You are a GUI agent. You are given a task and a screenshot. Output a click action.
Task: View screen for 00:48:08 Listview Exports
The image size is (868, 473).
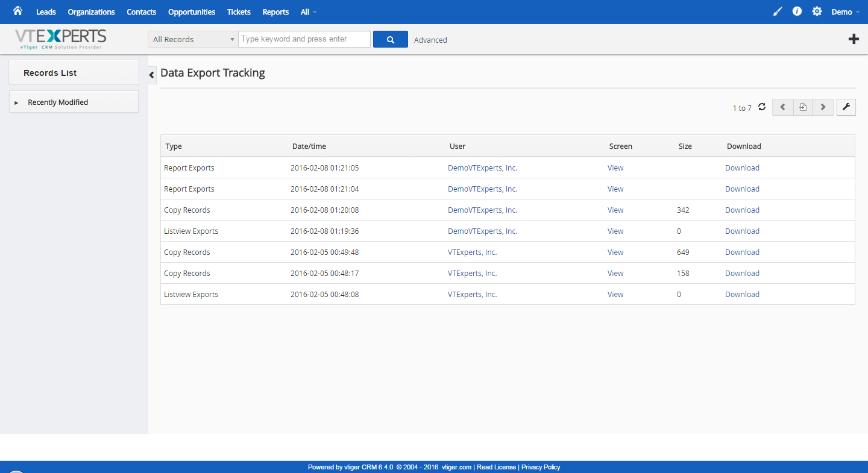(615, 295)
